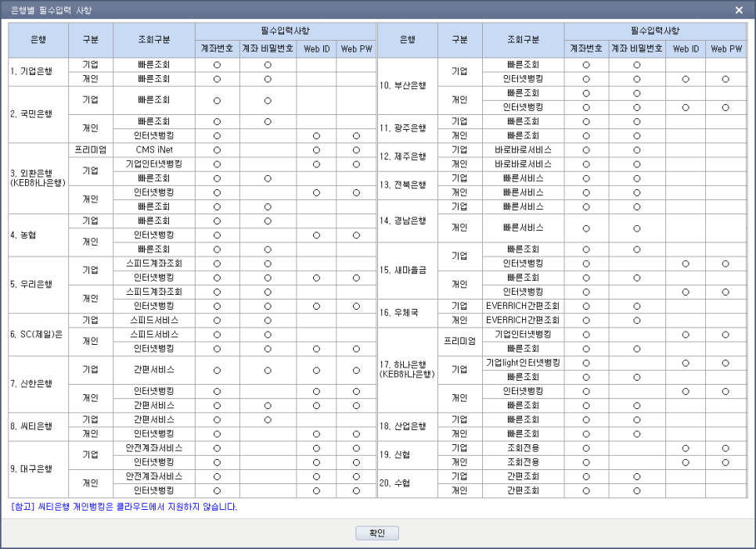Select the 6. SC(제일)은 bank cell
This screenshot has height=549, width=756.
pos(38,335)
